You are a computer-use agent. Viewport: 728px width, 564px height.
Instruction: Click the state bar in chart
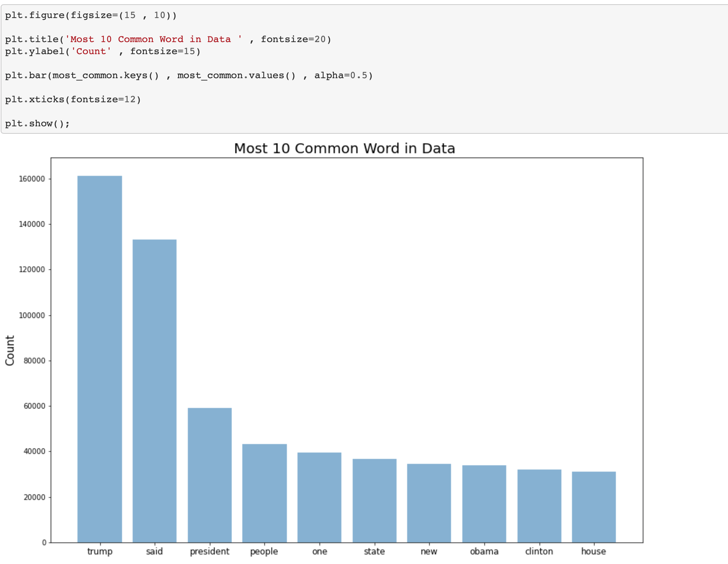pos(374,501)
